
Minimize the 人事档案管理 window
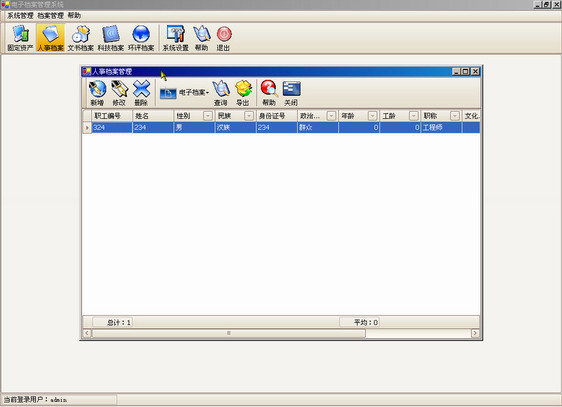456,71
